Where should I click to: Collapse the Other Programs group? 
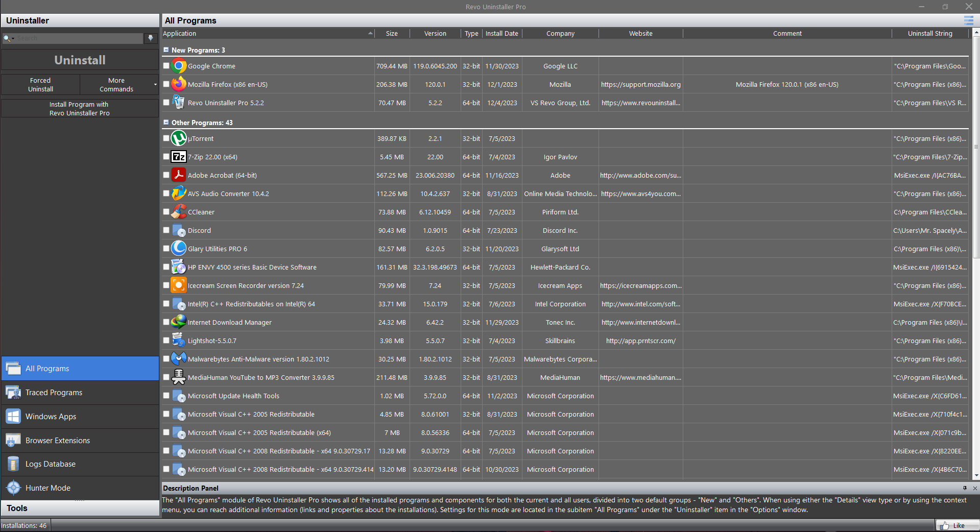tap(166, 123)
